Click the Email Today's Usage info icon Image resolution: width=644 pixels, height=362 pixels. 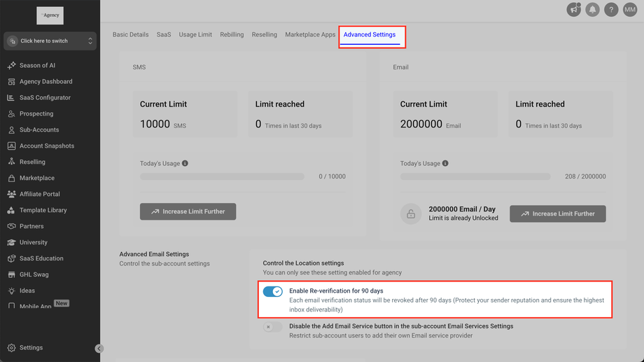[x=445, y=164]
